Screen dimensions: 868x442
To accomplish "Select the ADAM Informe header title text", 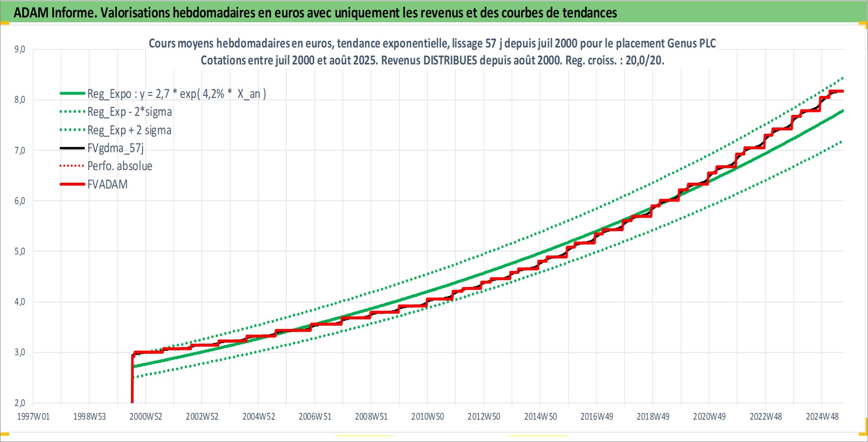I will [315, 13].
